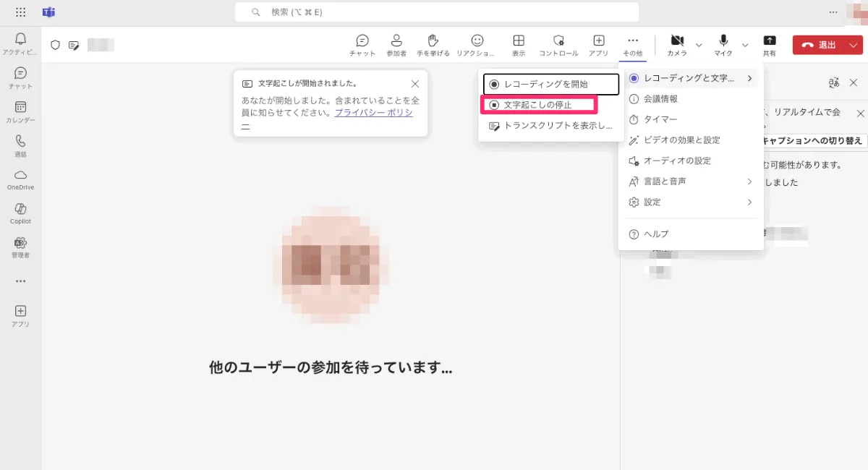Raise your hand with 手を挙げる
The image size is (868, 470).
coord(433,44)
